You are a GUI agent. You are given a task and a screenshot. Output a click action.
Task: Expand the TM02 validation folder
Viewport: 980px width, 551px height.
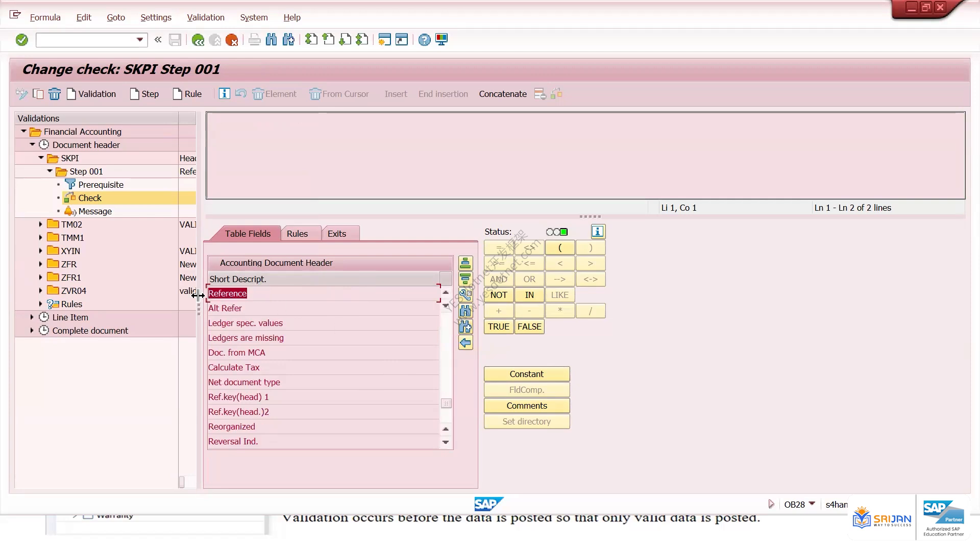click(41, 224)
